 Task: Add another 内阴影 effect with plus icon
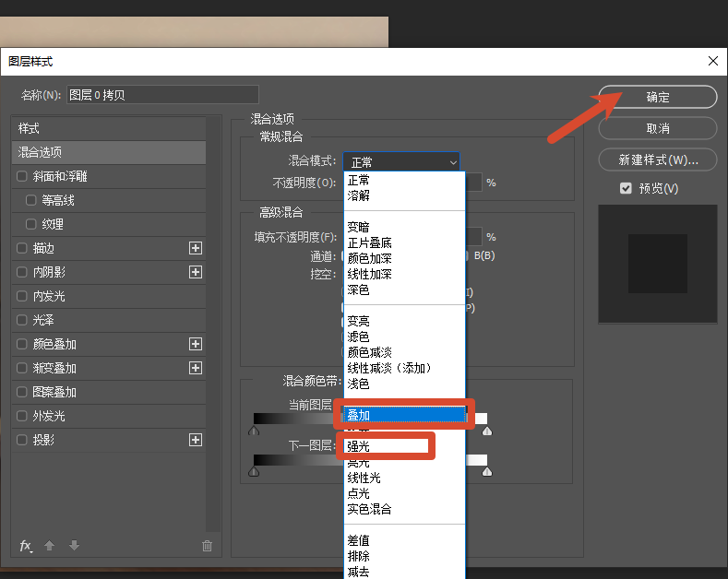tap(196, 272)
